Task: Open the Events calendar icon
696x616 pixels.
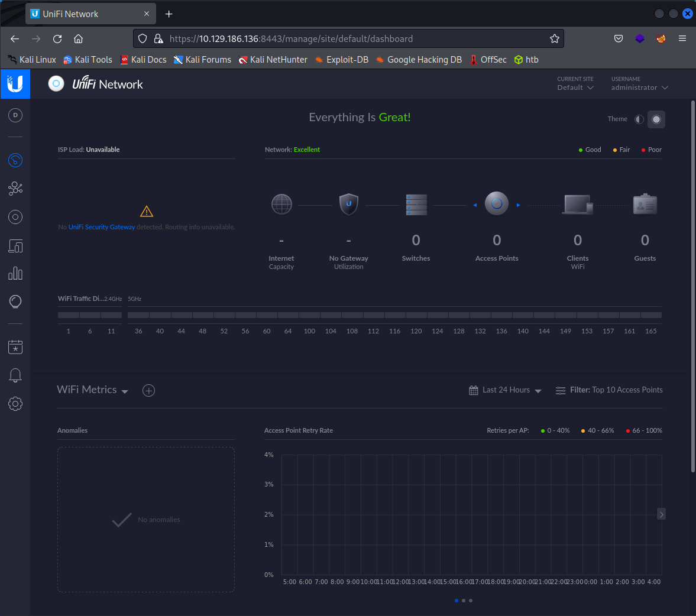Action: 15,347
